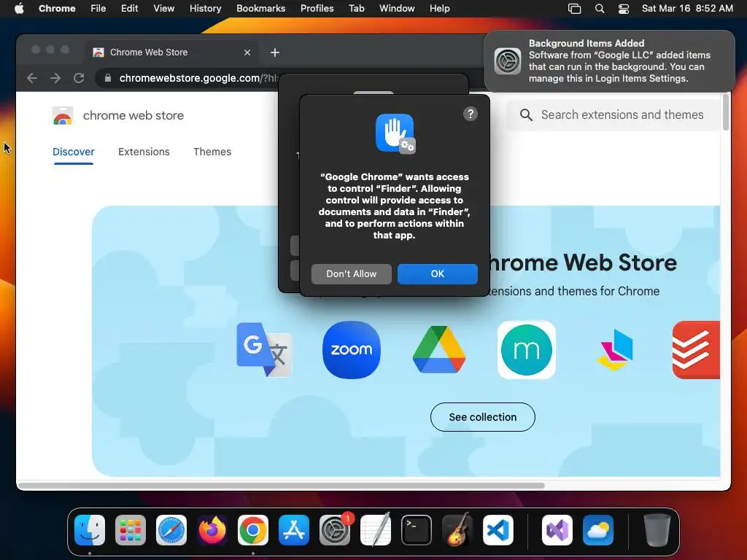Click the Search extensions and themes field
Image resolution: width=747 pixels, height=560 pixels.
click(613, 114)
